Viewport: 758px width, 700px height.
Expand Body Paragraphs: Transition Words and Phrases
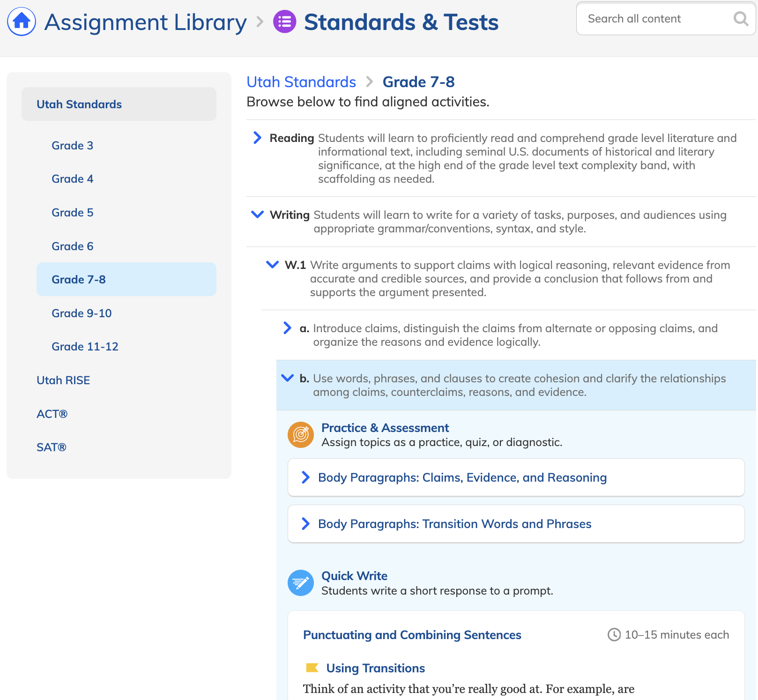pos(516,524)
